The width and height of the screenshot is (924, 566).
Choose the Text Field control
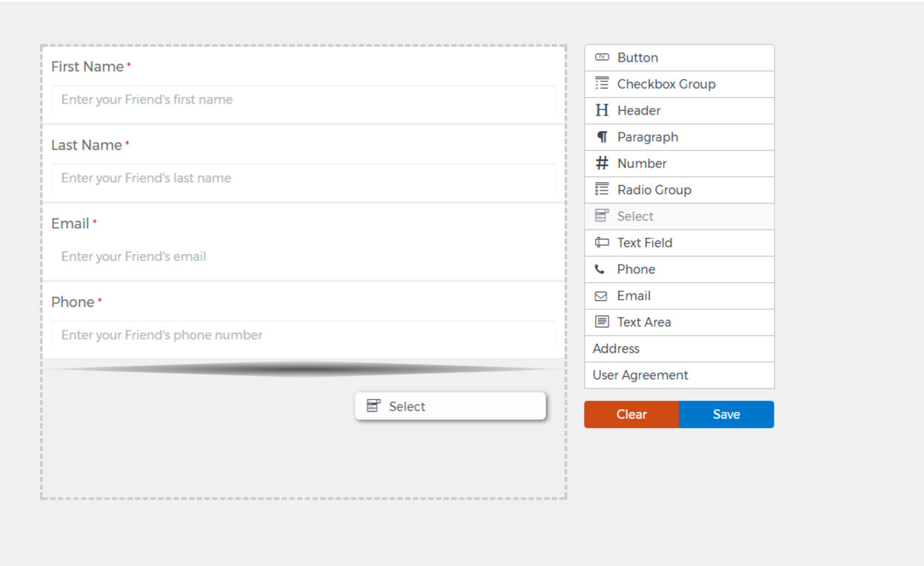coord(679,243)
